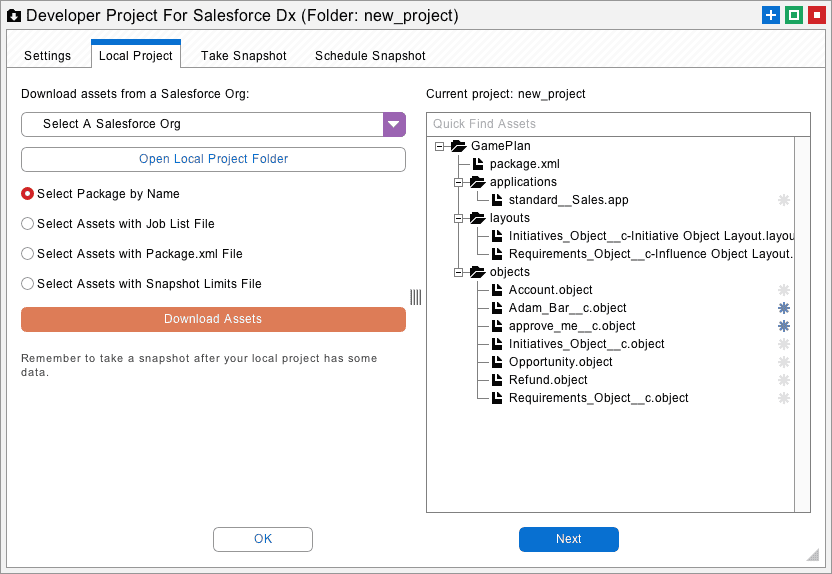
Task: Click the Account.object file icon
Action: coord(497,290)
